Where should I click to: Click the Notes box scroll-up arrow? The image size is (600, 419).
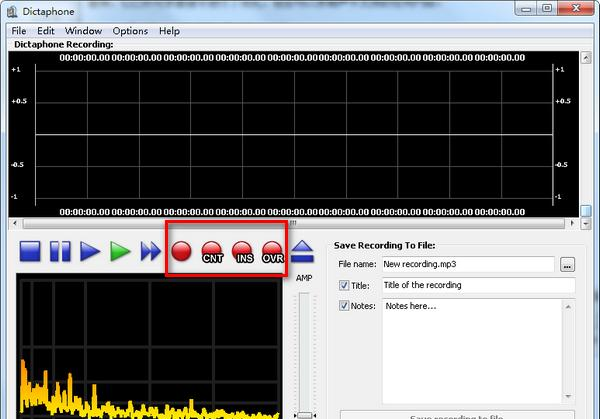(568, 307)
